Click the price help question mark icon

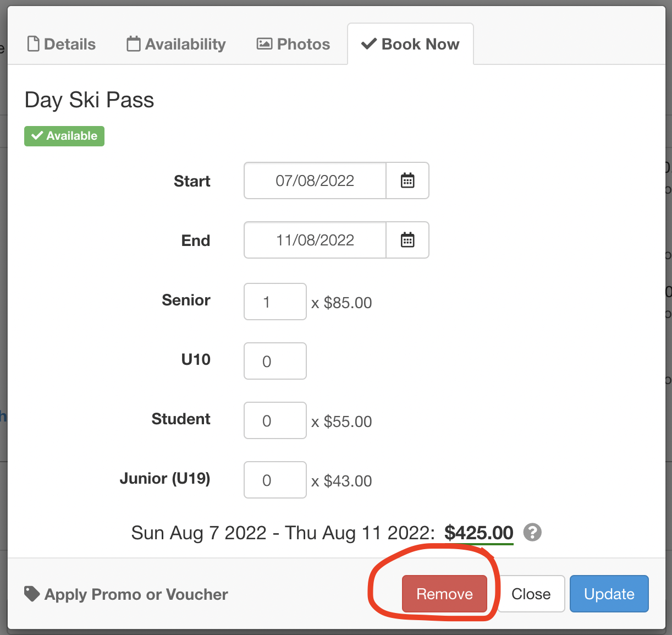click(532, 532)
